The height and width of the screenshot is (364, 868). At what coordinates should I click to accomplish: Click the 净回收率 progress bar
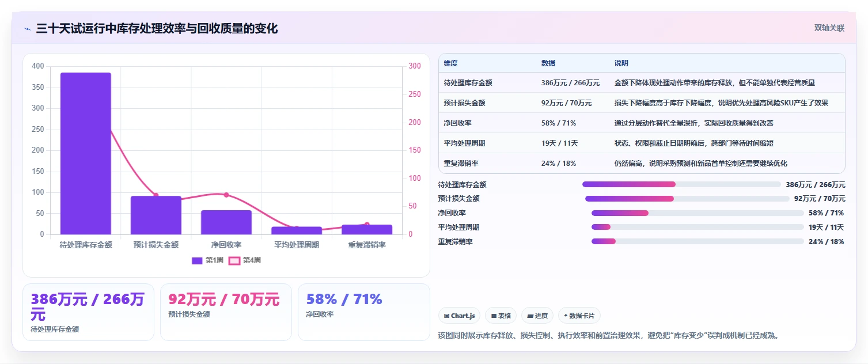click(x=698, y=213)
